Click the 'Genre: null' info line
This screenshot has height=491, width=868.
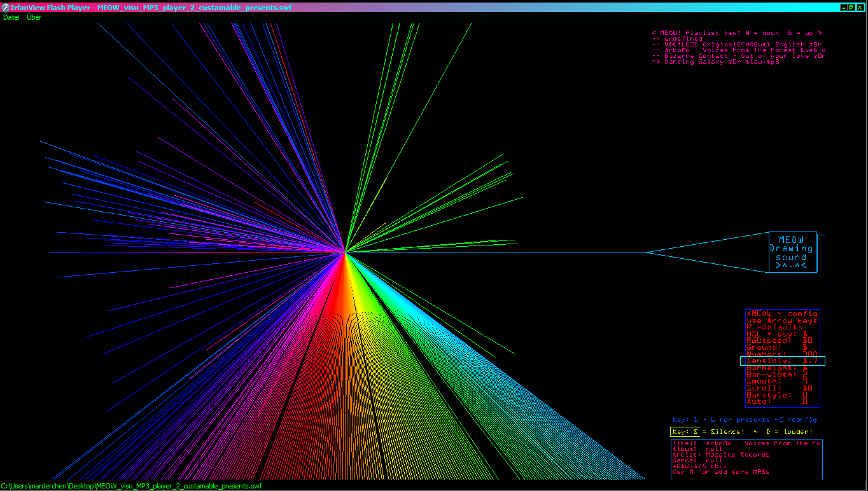(697, 460)
